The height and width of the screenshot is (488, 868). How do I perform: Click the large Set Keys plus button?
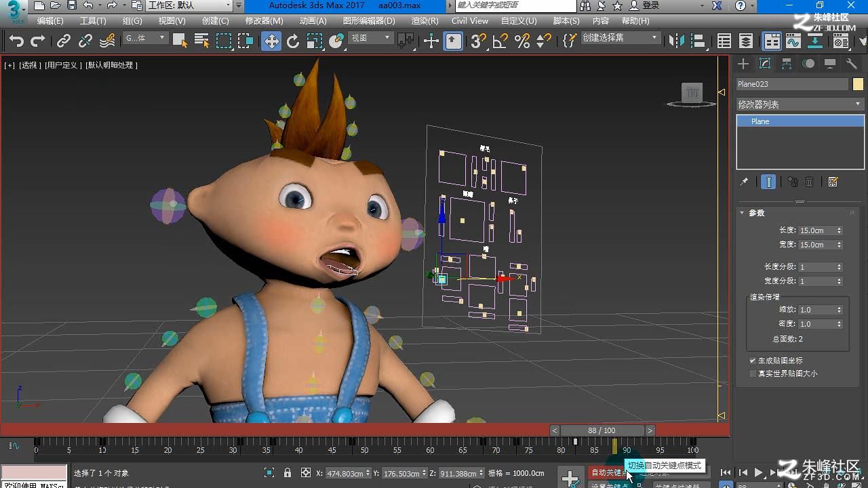click(x=570, y=477)
